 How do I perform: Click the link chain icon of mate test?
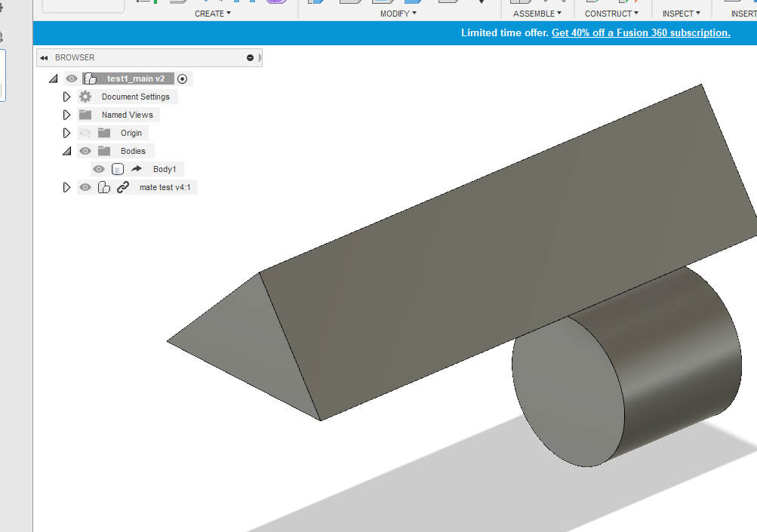coord(122,187)
